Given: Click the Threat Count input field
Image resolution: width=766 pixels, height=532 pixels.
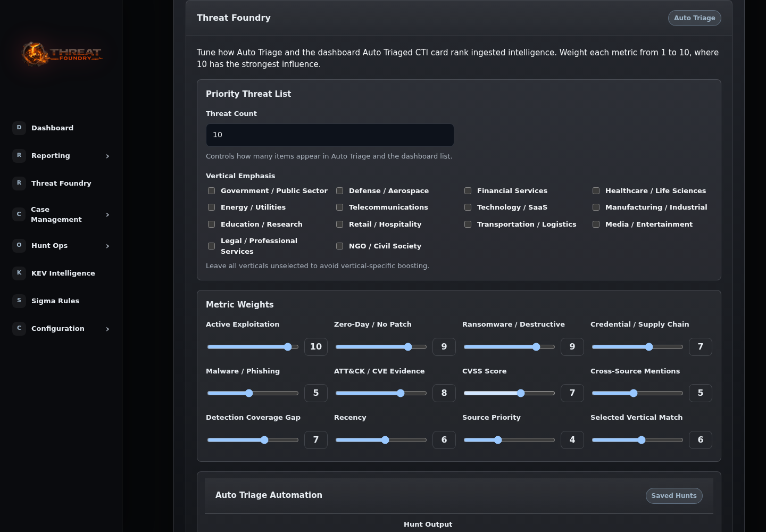Looking at the screenshot, I should [x=330, y=135].
